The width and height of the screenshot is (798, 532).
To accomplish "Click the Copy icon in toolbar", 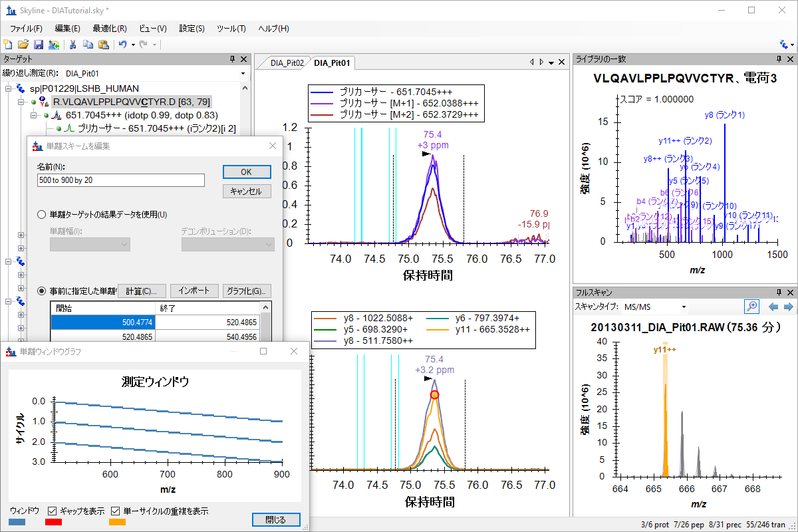I will coord(88,45).
